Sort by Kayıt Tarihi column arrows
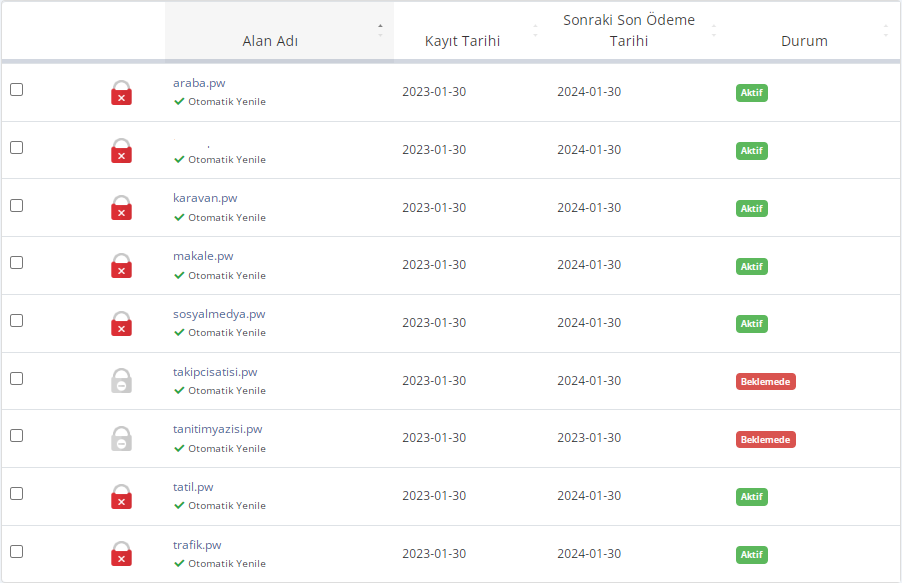This screenshot has height=583, width=902. click(536, 31)
